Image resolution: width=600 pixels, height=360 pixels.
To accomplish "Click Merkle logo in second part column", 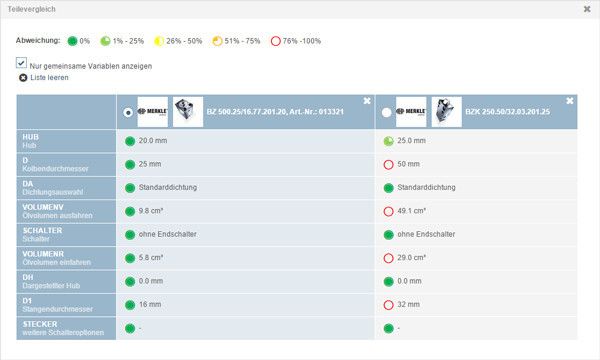I will (411, 112).
